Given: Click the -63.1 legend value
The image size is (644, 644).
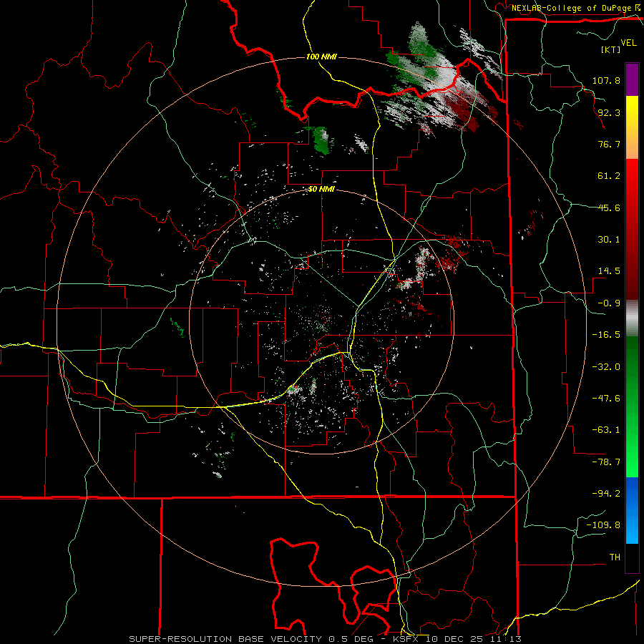Looking at the screenshot, I should (606, 430).
